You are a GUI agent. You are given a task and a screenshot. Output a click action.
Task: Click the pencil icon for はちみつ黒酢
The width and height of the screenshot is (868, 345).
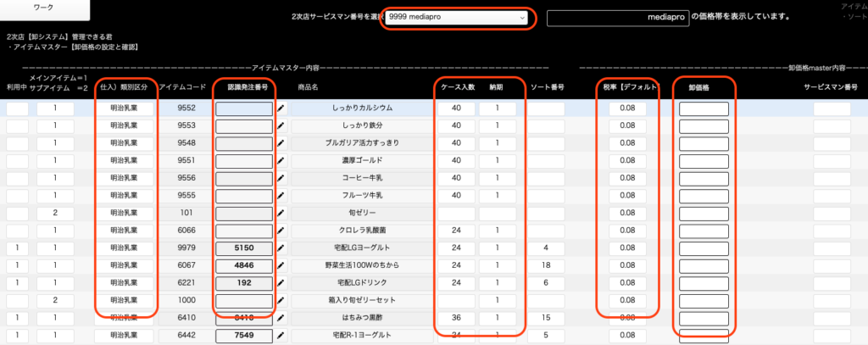281,319
